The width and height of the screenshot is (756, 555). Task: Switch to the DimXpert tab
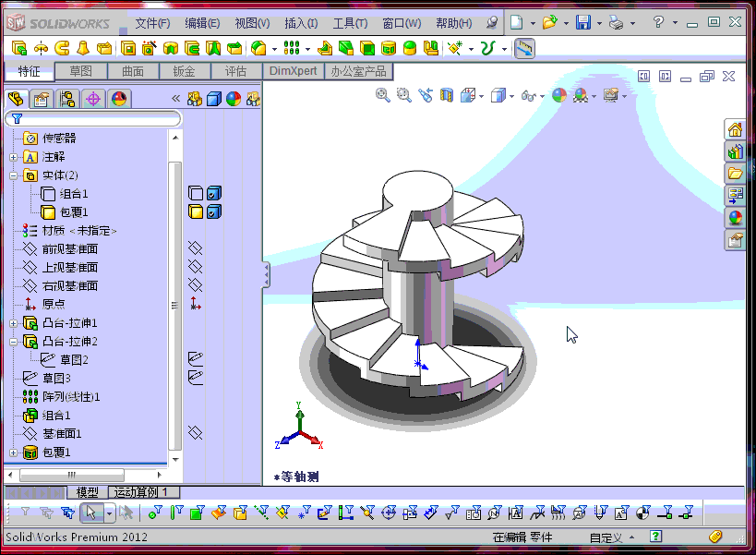coord(294,71)
